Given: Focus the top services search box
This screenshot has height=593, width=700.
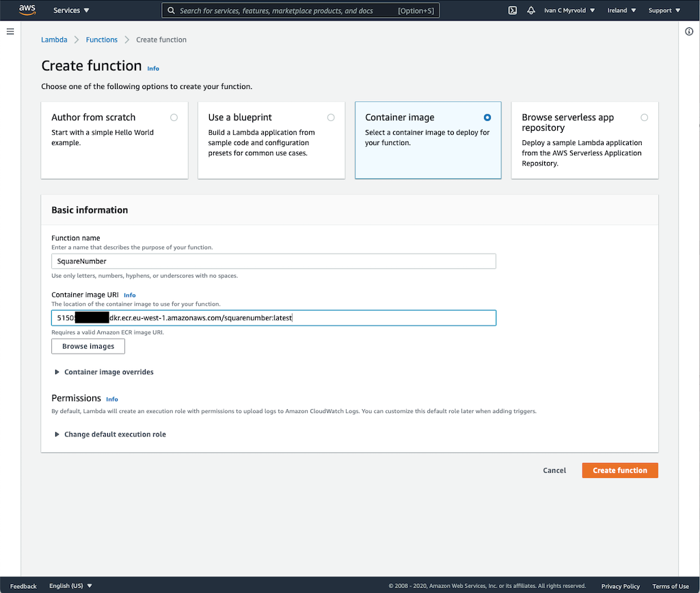Looking at the screenshot, I should [x=301, y=10].
